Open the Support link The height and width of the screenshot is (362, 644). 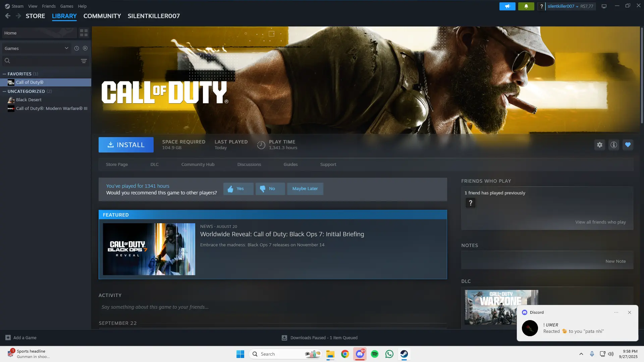328,164
